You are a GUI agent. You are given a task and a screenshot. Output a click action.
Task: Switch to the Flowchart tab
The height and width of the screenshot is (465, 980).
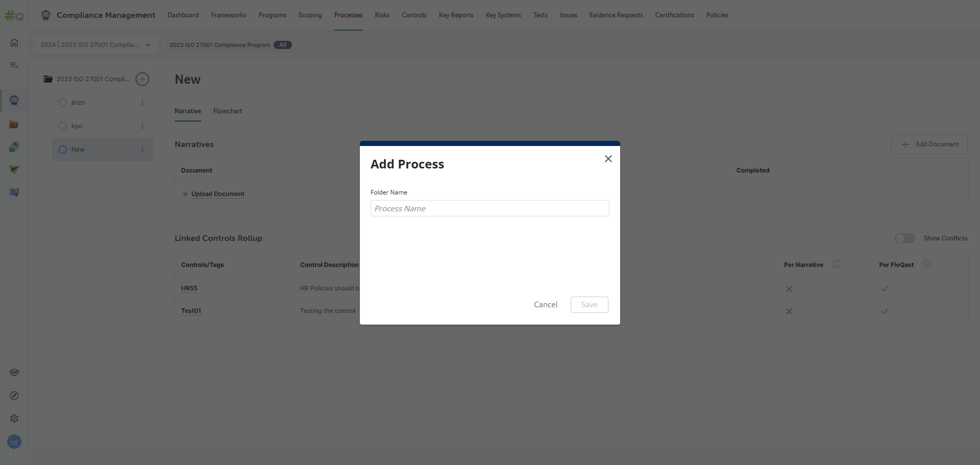(228, 111)
